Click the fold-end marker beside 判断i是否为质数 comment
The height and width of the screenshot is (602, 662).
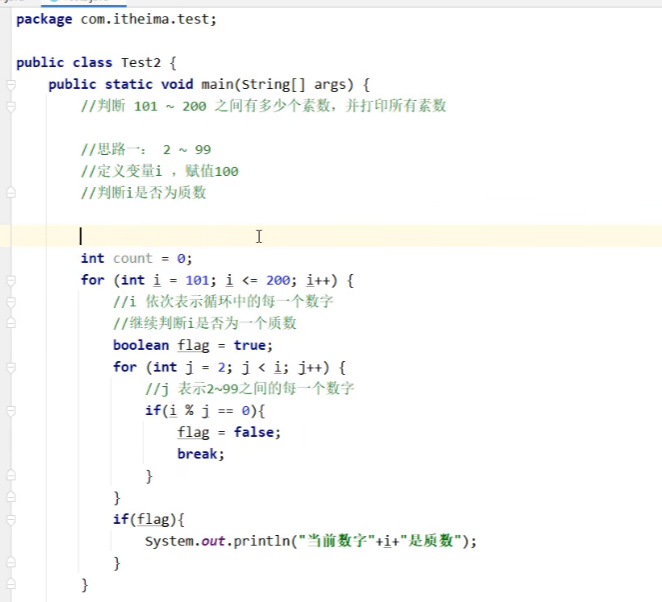point(11,193)
